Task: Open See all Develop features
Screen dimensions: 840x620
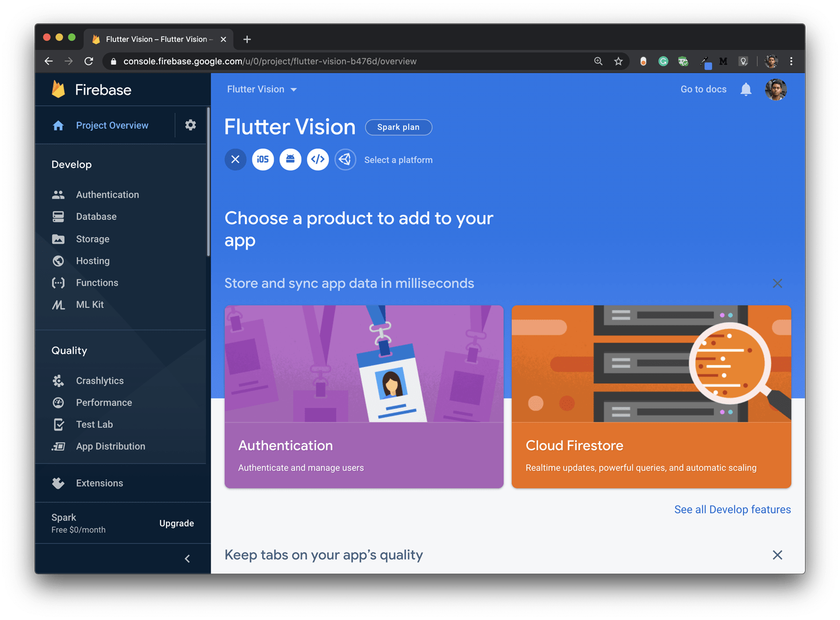Action: (733, 509)
